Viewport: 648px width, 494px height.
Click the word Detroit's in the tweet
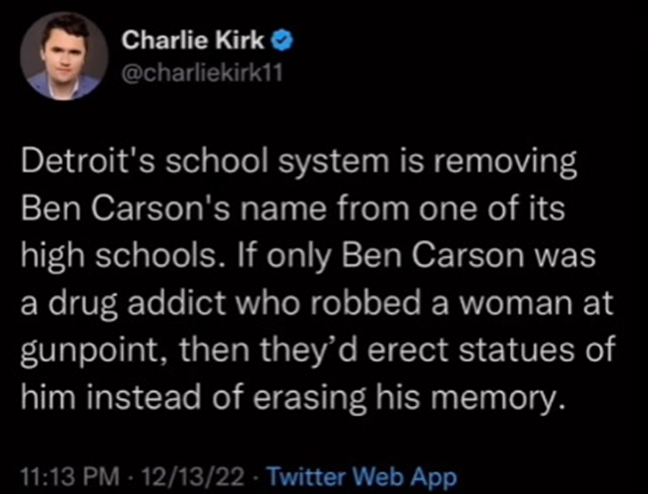pos(88,161)
